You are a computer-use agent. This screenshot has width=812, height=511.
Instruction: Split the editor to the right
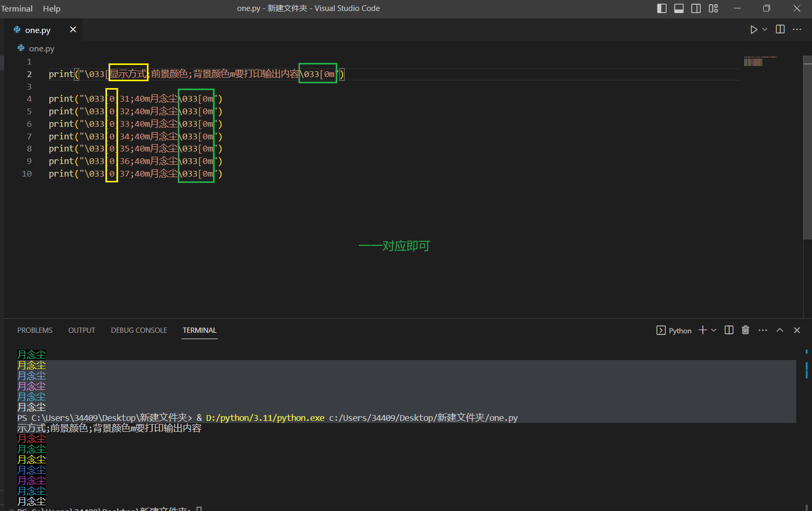(780, 30)
